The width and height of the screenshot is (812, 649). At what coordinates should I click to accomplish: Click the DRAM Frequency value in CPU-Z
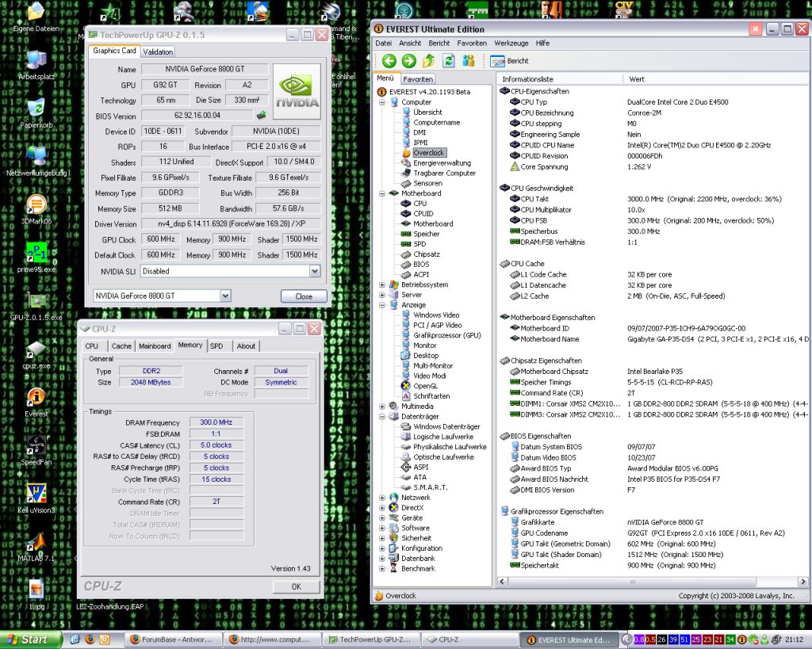coord(216,423)
